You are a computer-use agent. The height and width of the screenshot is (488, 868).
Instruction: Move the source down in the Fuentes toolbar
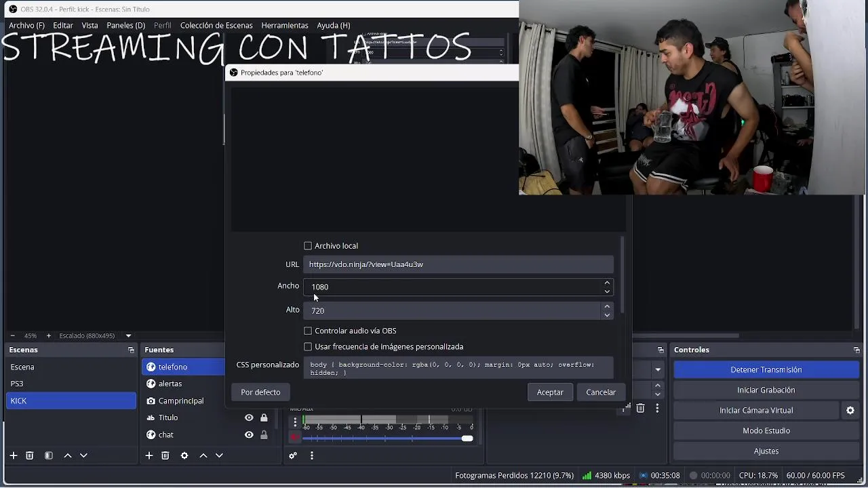point(219,455)
